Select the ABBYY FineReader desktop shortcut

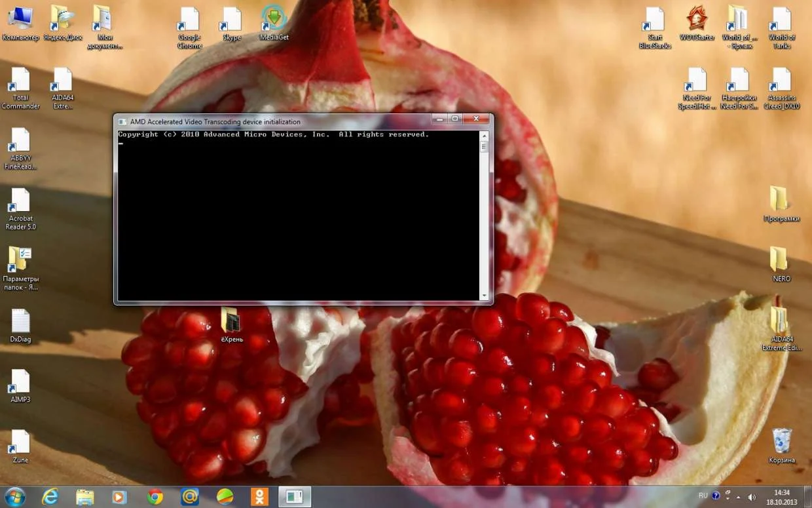(x=20, y=148)
